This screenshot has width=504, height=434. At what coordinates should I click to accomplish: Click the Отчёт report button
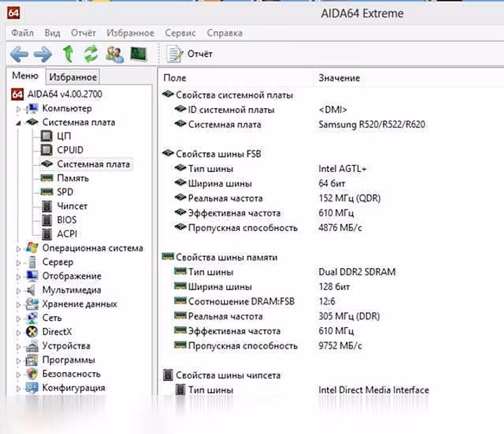[190, 53]
